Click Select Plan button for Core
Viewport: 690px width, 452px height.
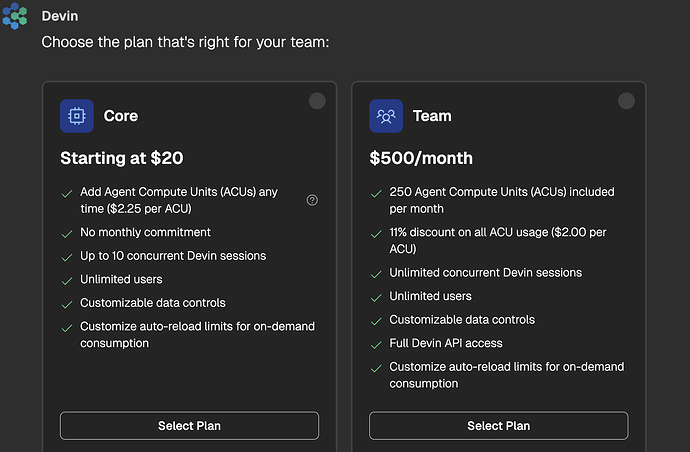189,426
